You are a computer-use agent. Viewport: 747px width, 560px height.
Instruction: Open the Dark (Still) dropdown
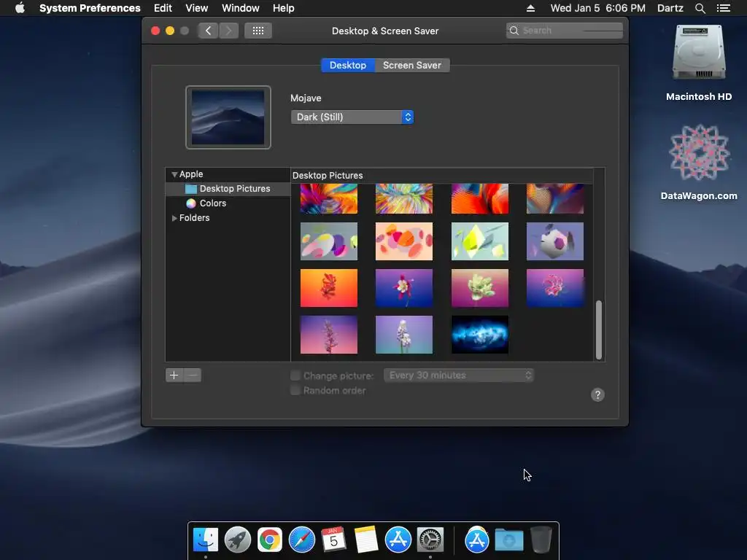tap(352, 117)
